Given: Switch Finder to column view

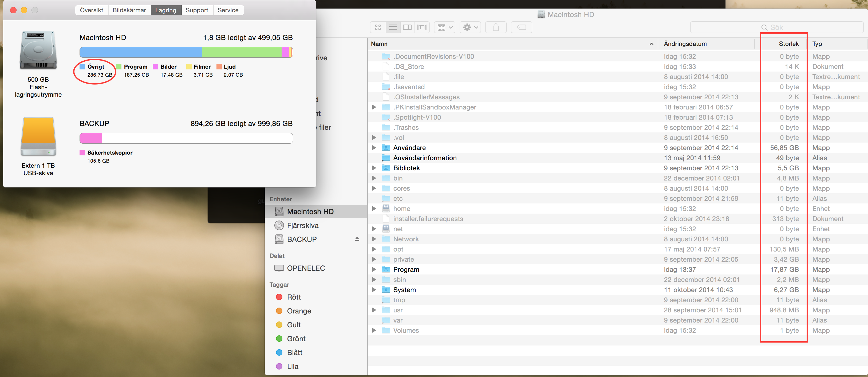Looking at the screenshot, I should 407,27.
